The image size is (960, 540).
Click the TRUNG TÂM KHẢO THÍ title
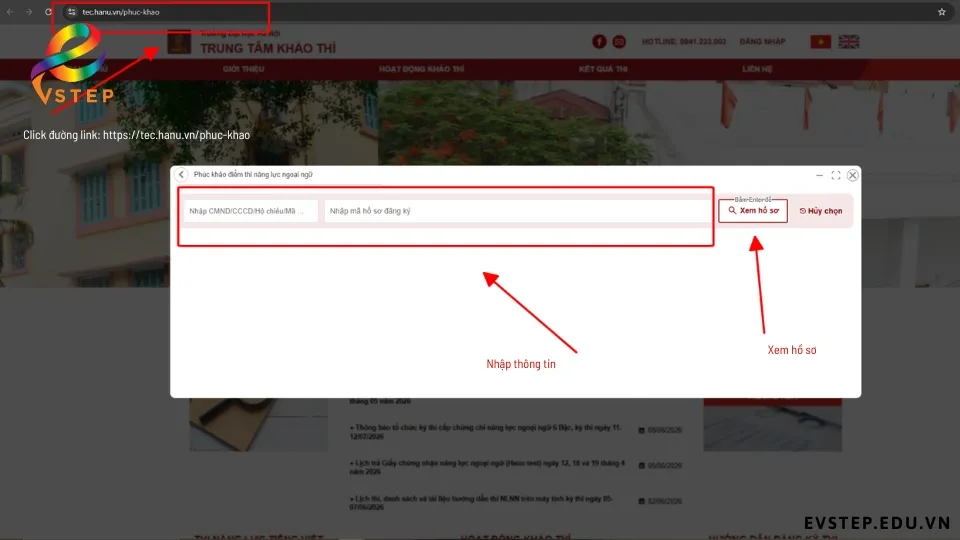(x=268, y=48)
